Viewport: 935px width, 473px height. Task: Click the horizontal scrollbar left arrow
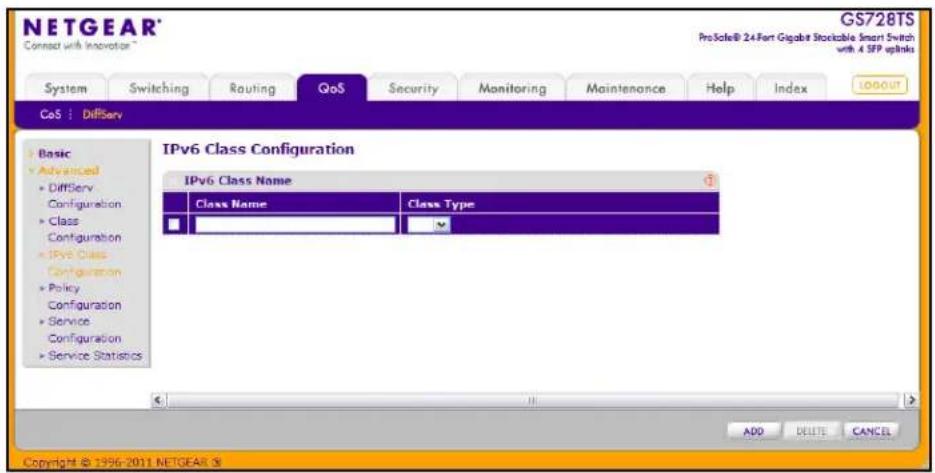point(159,401)
